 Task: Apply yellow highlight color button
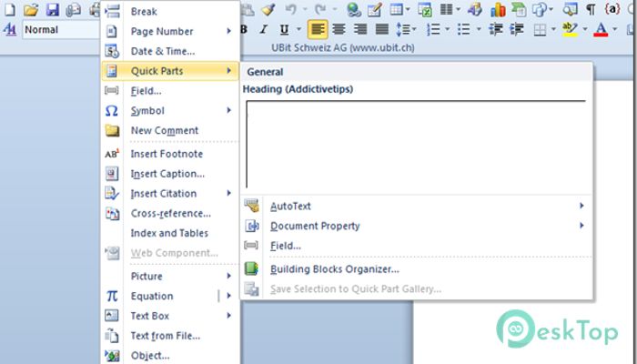(x=571, y=29)
